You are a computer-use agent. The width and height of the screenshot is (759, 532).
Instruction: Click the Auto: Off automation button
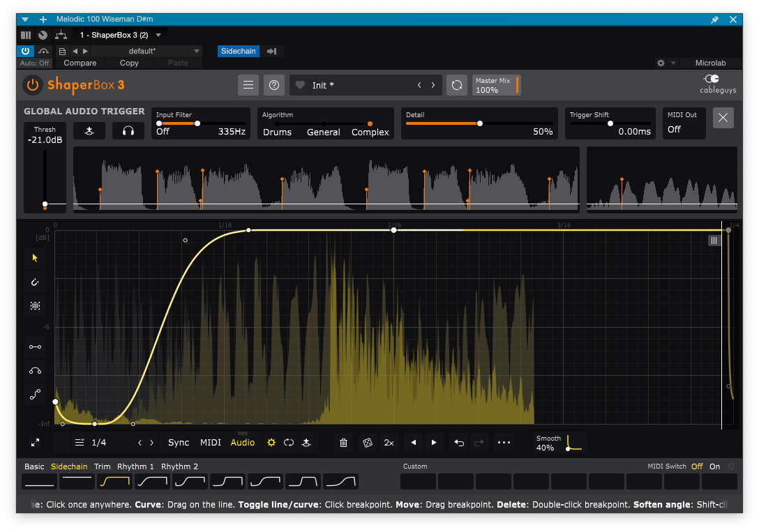point(34,63)
